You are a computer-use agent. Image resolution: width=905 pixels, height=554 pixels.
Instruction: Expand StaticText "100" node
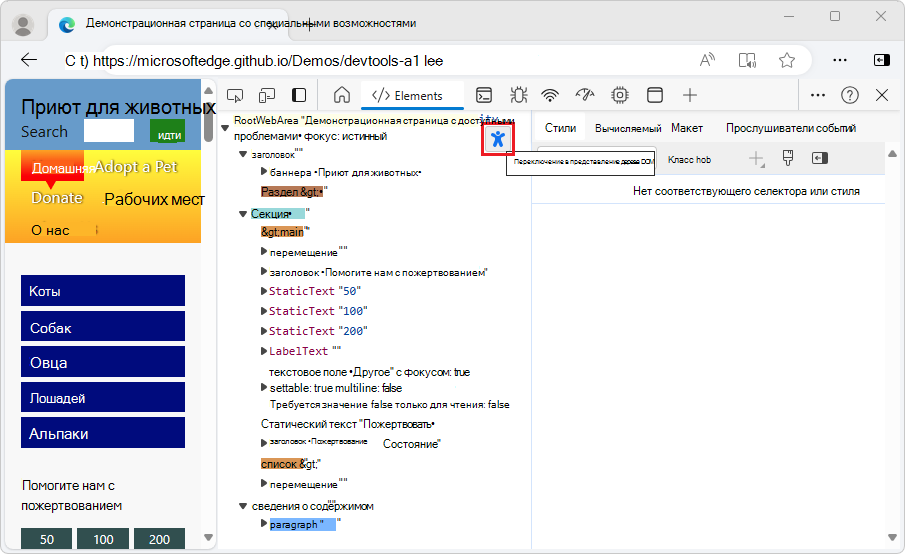tap(264, 311)
